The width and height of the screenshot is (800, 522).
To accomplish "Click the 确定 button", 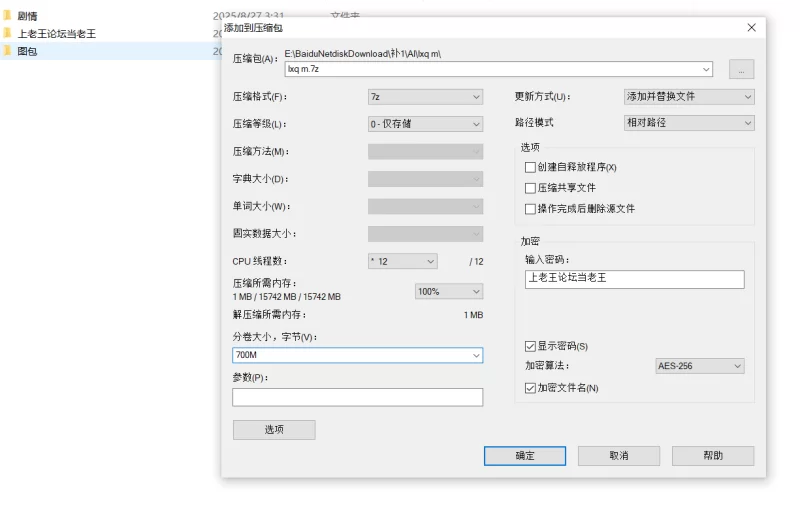I will (x=525, y=456).
